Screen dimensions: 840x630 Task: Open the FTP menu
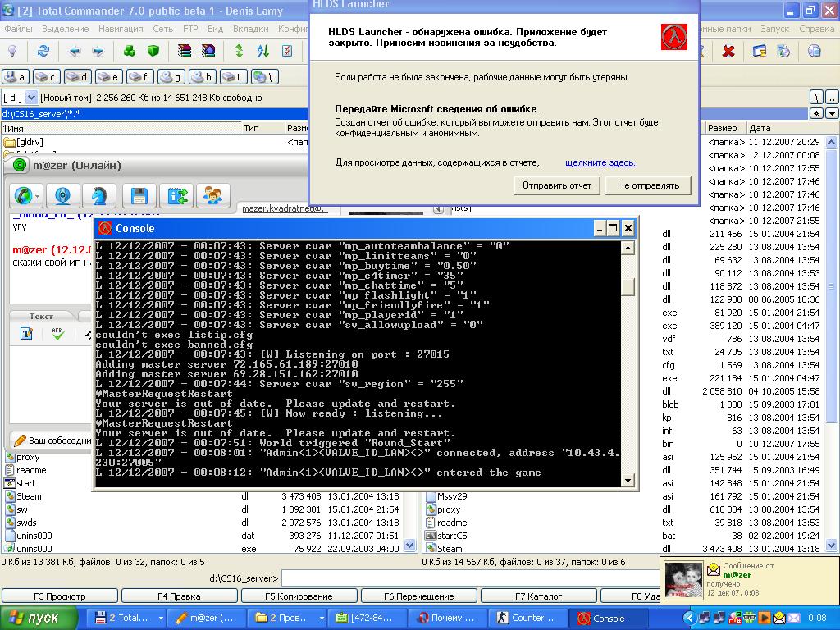(x=190, y=29)
